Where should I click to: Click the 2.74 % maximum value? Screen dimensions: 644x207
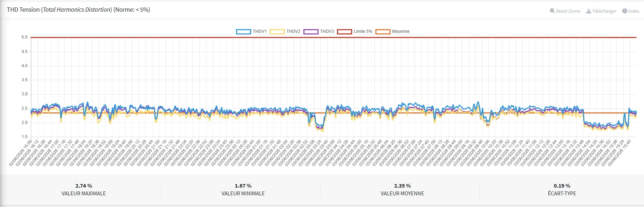pyautogui.click(x=84, y=186)
